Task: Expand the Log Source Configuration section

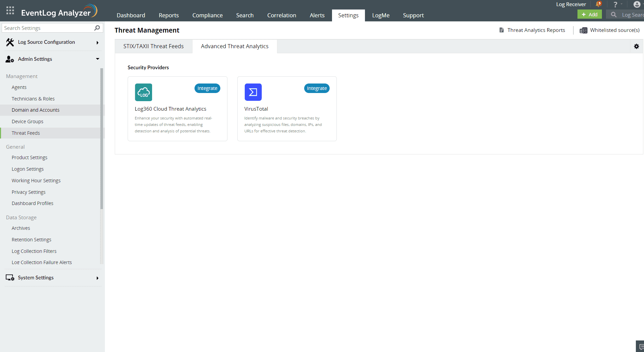Action: click(97, 42)
